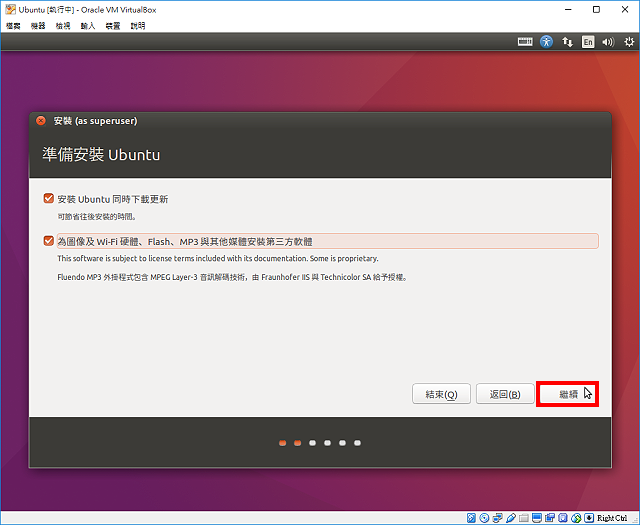Open the 檔案 (File) menu in VirtualBox

coord(13,26)
